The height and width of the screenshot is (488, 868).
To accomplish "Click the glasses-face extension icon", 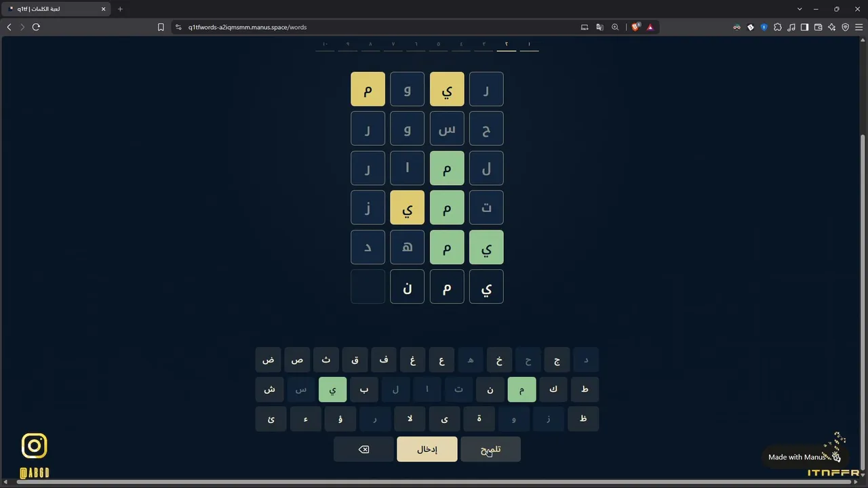I will pos(736,27).
